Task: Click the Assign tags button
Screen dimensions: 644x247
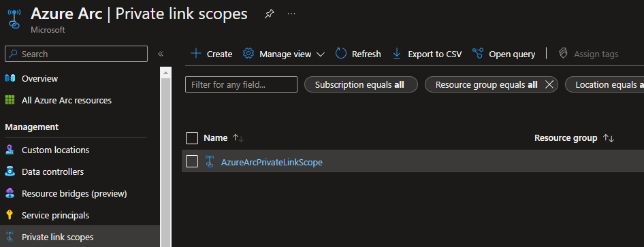Action: (588, 54)
